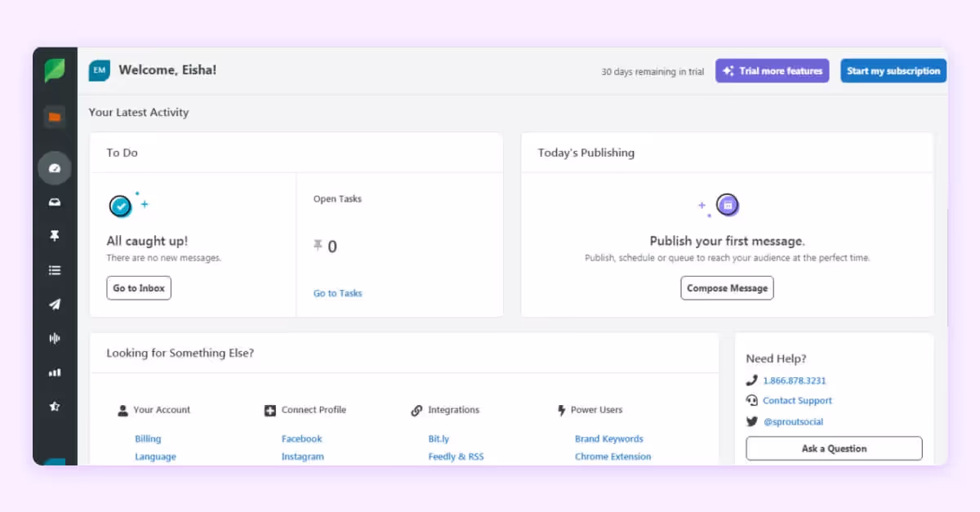Click the EM avatar next to the welcome message
Viewport: 980px width, 512px height.
(99, 71)
